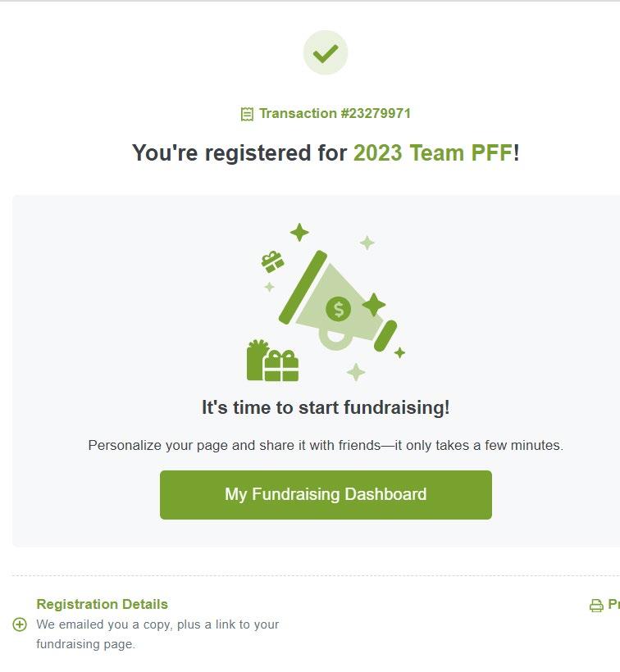Click the Transaction #23279971 text
This screenshot has width=620, height=672.
click(335, 113)
